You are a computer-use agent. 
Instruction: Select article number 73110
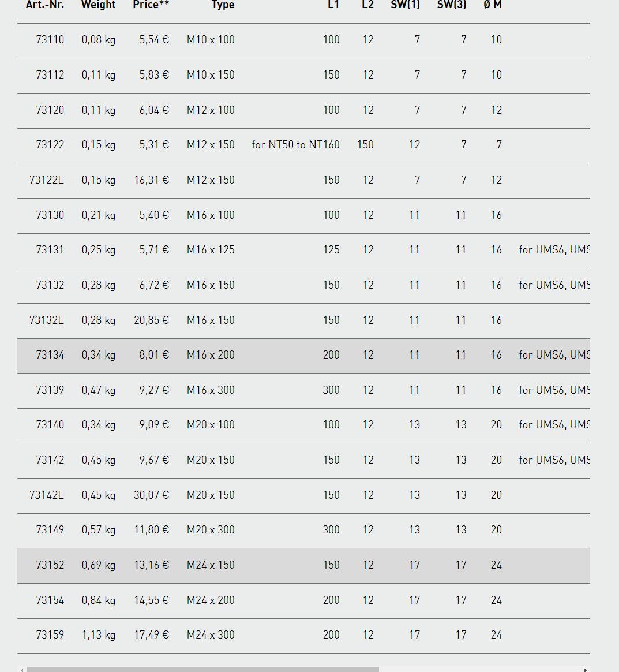point(50,39)
